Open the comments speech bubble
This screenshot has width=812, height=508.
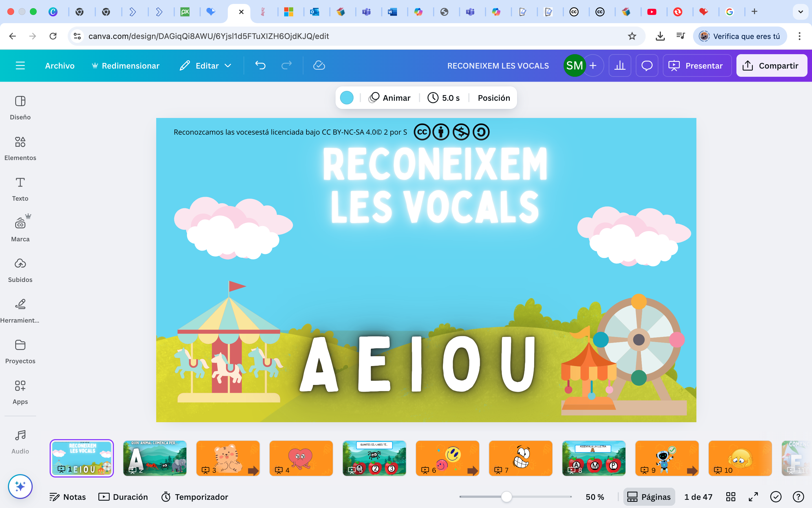click(x=647, y=65)
